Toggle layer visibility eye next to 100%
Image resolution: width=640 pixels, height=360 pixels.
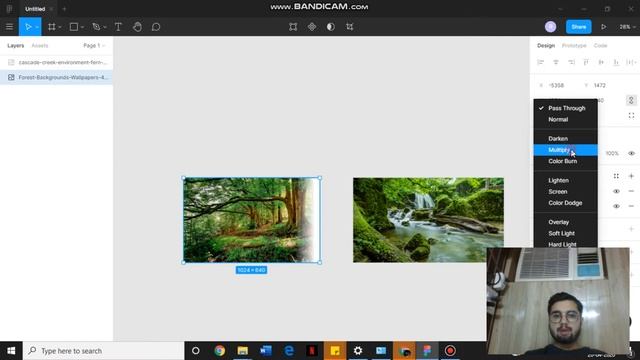point(631,153)
